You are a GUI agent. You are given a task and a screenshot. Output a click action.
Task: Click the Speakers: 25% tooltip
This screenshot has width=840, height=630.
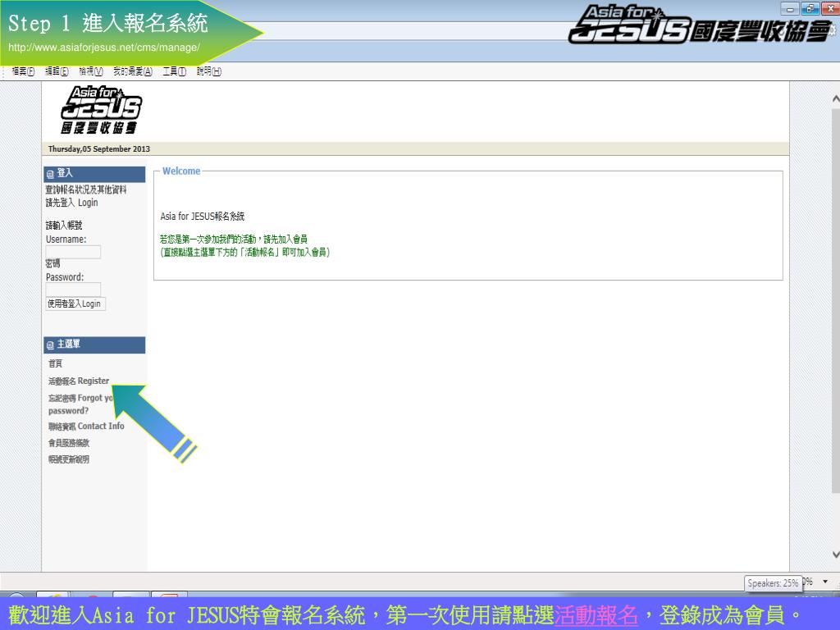[773, 583]
